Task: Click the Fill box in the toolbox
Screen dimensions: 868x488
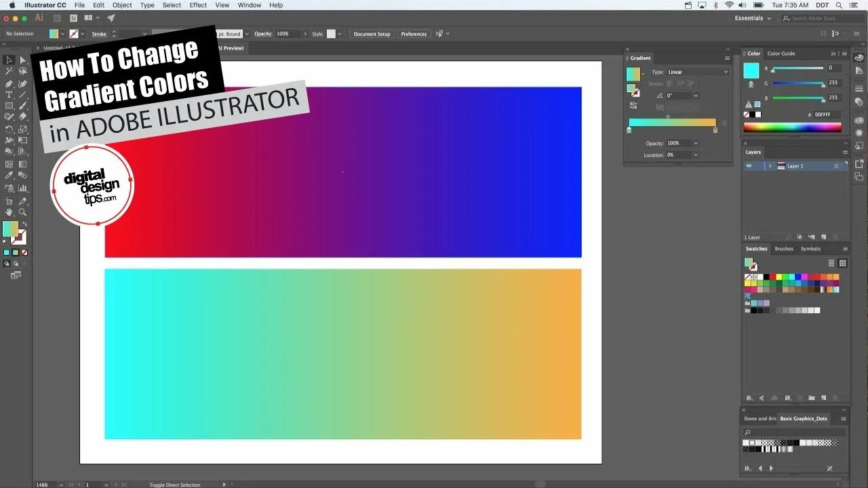Action: click(x=10, y=229)
